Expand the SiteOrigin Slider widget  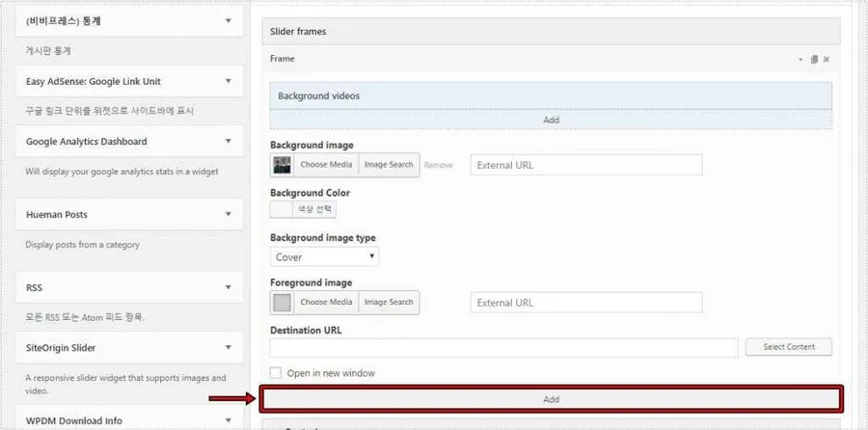click(228, 347)
